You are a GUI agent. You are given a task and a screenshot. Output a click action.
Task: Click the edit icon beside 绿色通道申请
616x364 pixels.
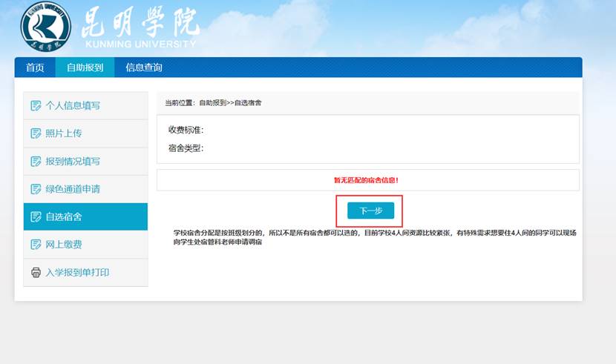coord(36,189)
